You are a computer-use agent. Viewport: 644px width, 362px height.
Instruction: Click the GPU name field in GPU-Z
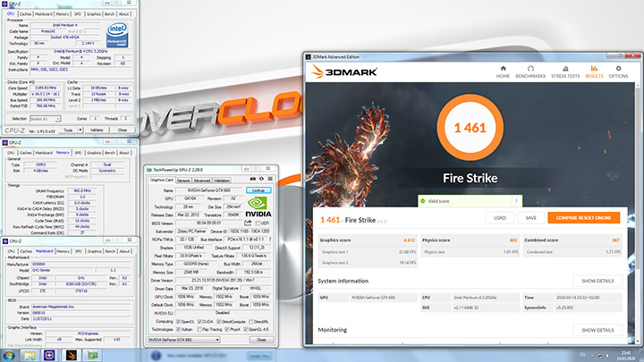pos(209,190)
